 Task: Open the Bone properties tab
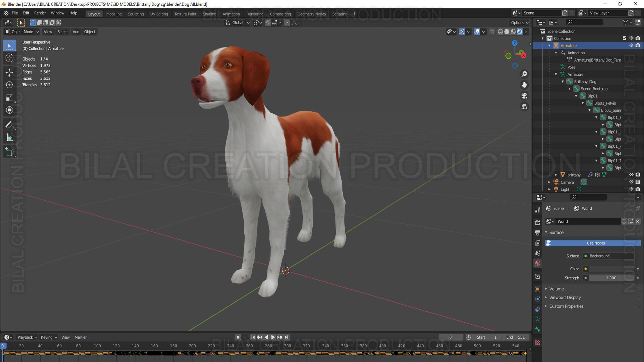(538, 329)
